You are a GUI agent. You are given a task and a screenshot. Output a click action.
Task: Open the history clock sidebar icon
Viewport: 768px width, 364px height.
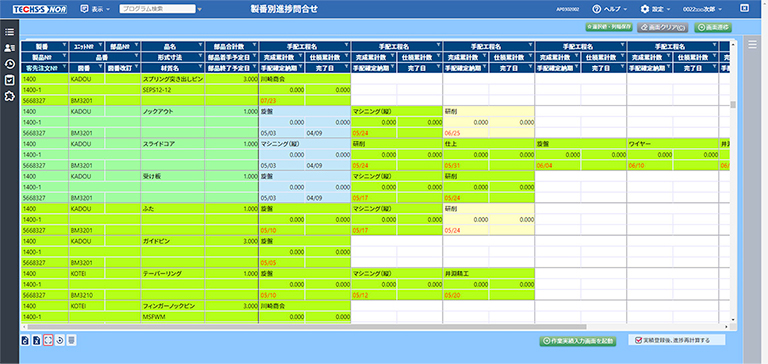tap(9, 64)
